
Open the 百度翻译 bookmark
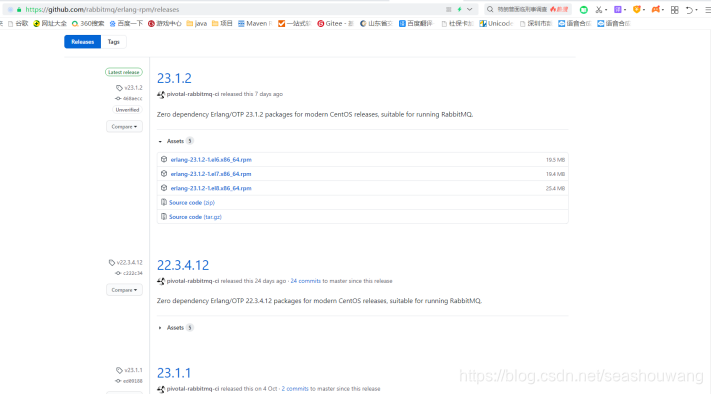coord(416,24)
